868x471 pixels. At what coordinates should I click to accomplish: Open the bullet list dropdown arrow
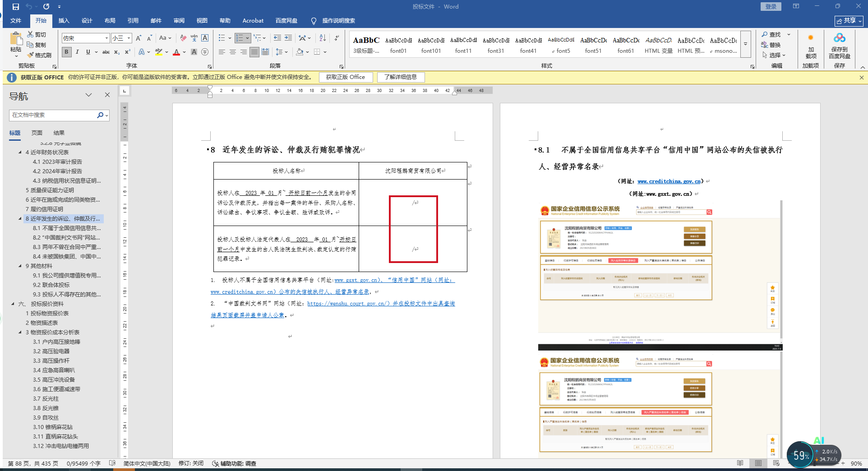pos(230,38)
